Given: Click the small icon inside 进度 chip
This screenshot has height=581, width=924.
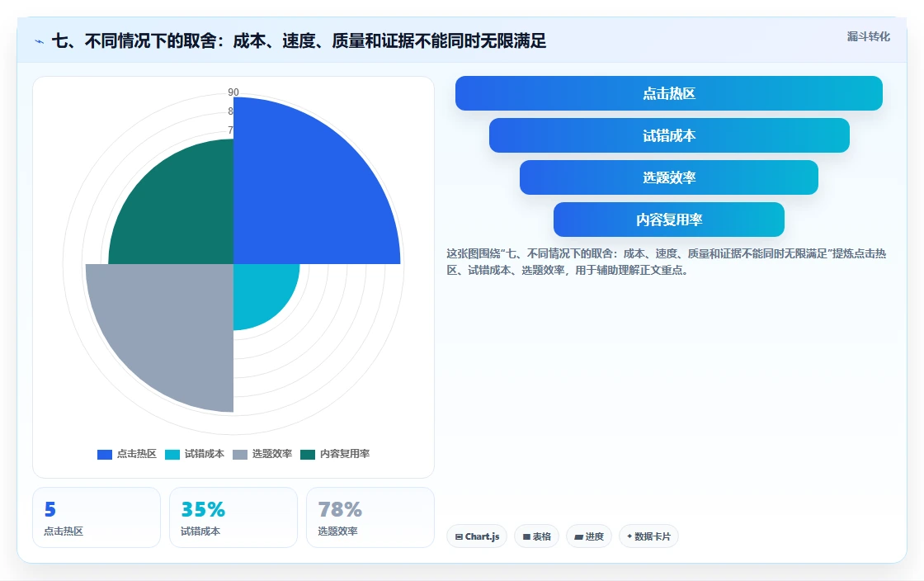Looking at the screenshot, I should (578, 536).
